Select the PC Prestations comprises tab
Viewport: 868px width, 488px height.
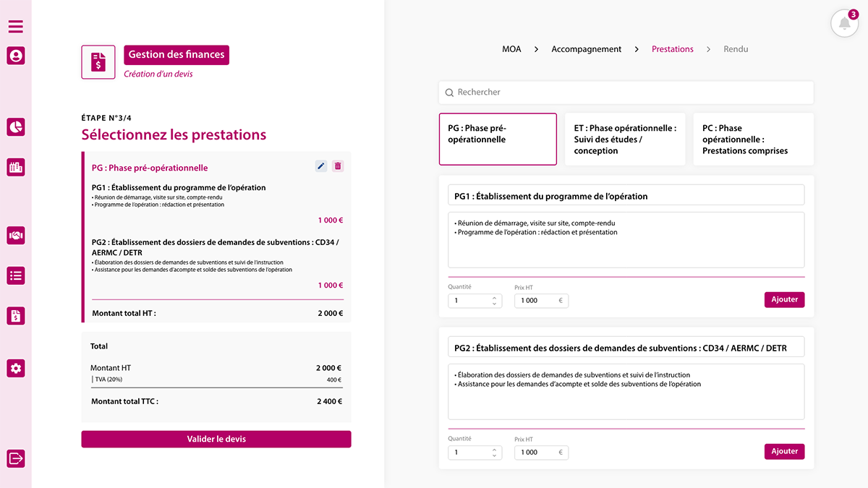point(753,139)
